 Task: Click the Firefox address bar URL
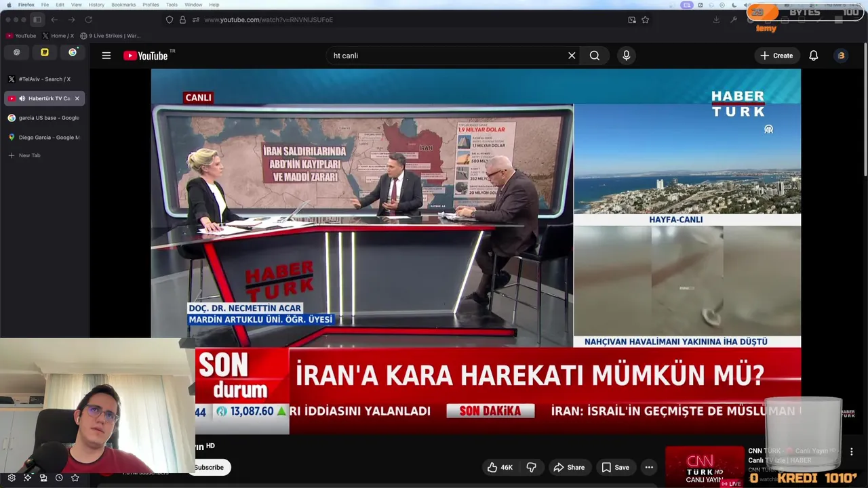(269, 20)
